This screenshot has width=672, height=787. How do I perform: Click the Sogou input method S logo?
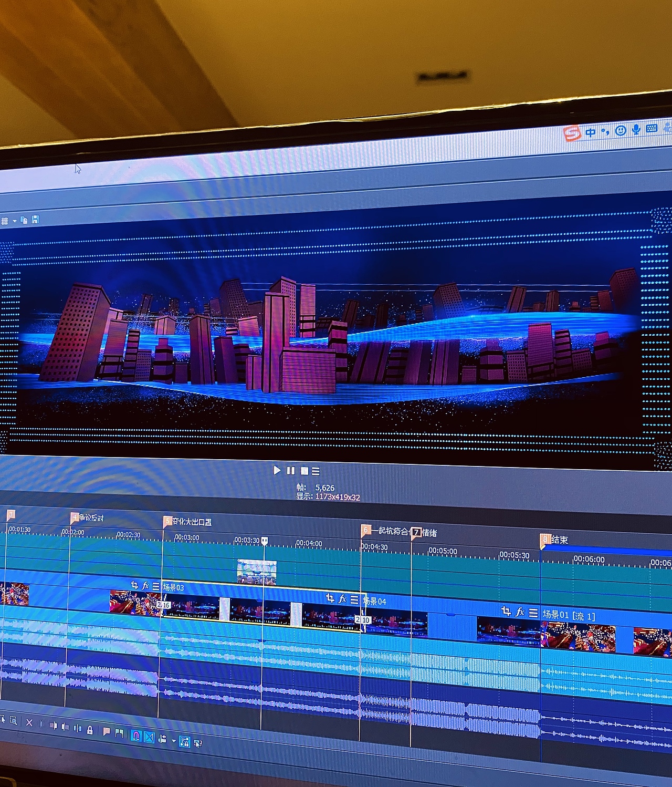pyautogui.click(x=572, y=133)
